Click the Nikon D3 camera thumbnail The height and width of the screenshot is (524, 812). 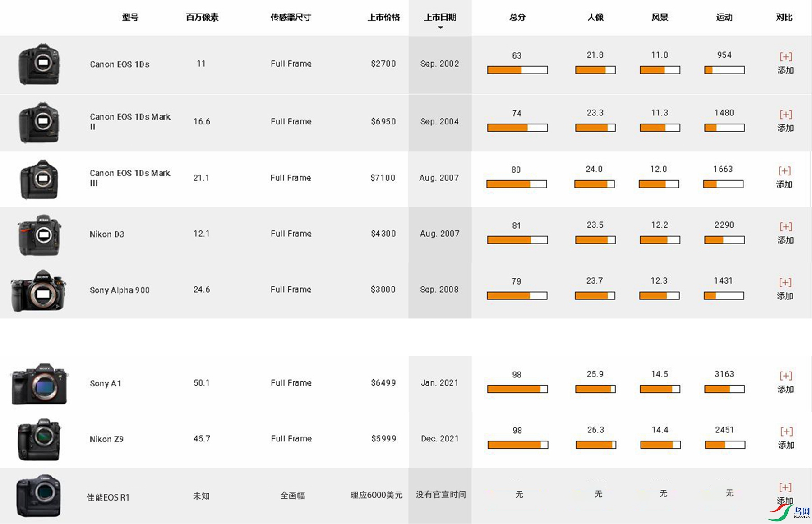(39, 235)
